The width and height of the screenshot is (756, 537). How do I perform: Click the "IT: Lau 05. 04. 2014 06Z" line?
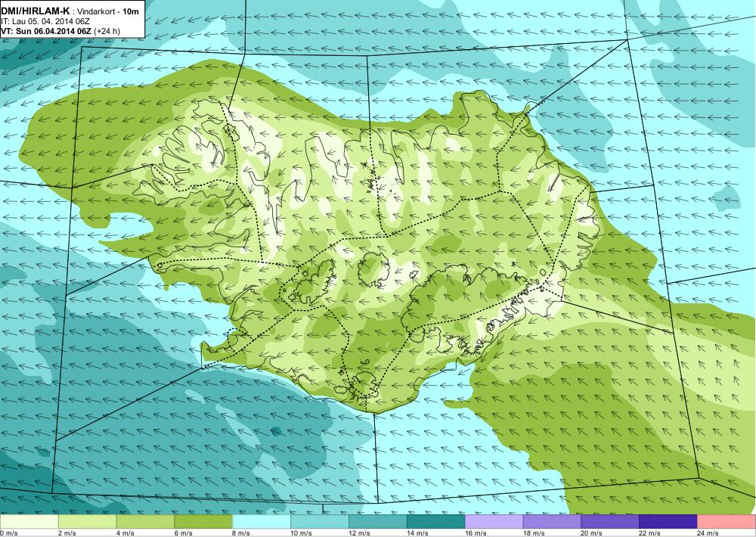click(x=46, y=22)
